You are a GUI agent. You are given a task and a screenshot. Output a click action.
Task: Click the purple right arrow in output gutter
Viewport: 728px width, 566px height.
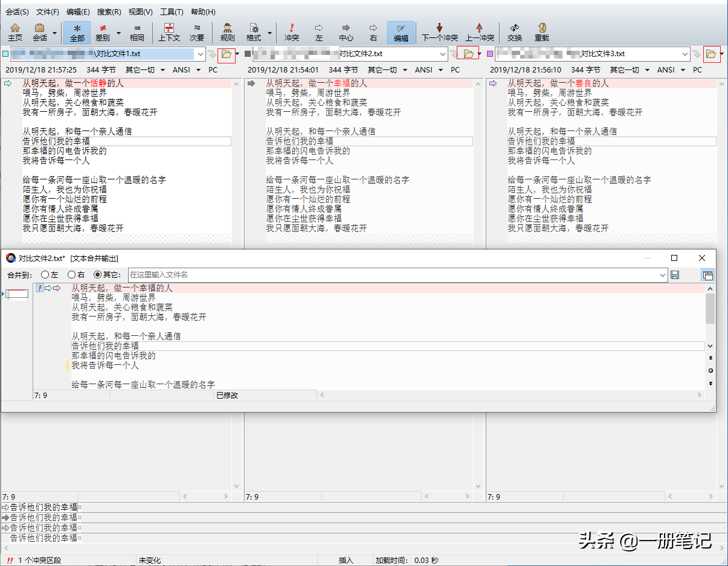coord(57,288)
